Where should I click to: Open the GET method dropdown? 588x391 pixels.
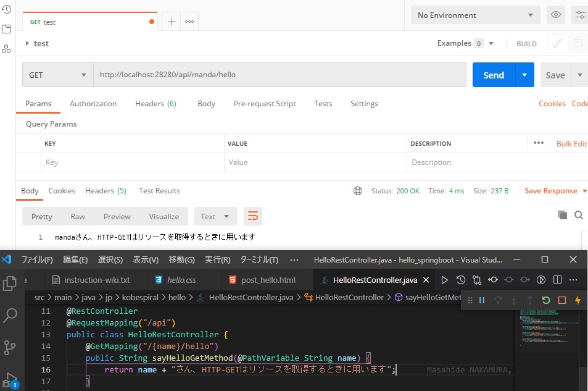point(57,75)
